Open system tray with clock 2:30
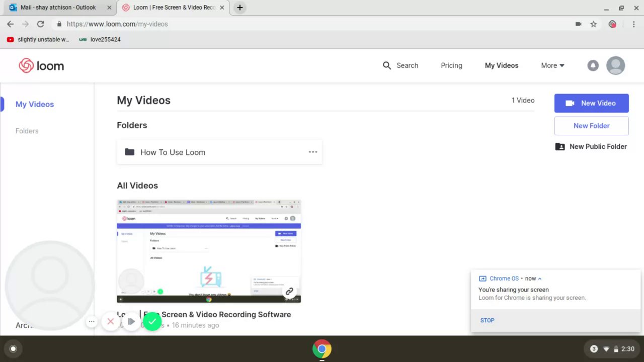Viewport: 644px width, 362px height. point(612,349)
